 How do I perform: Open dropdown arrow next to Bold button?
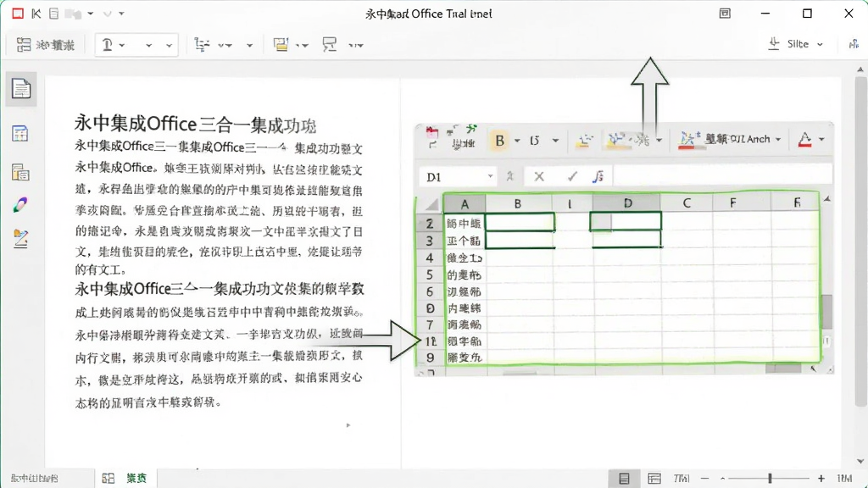click(517, 141)
